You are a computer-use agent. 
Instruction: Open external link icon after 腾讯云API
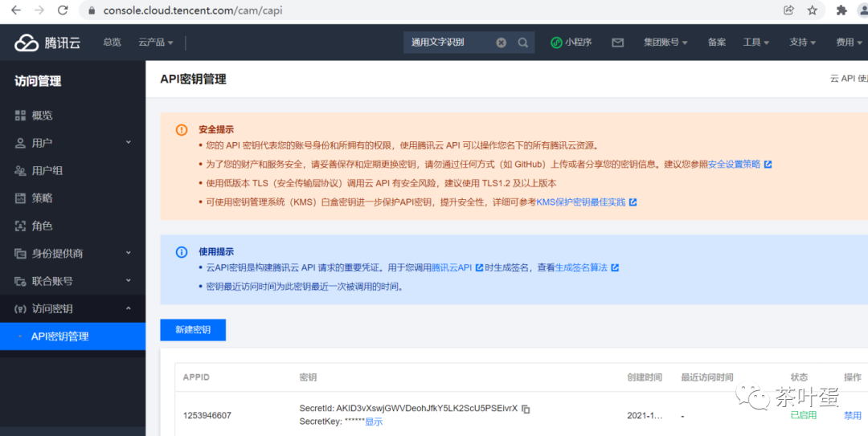tap(479, 268)
